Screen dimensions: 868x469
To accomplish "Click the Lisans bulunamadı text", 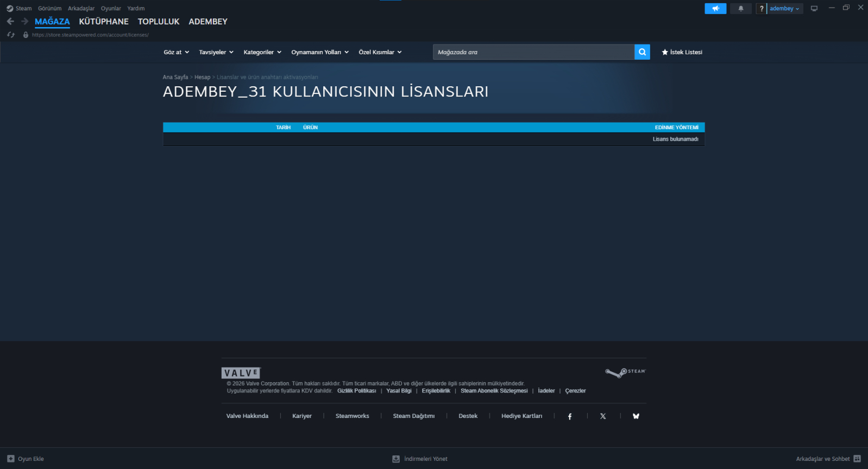I will tap(676, 140).
